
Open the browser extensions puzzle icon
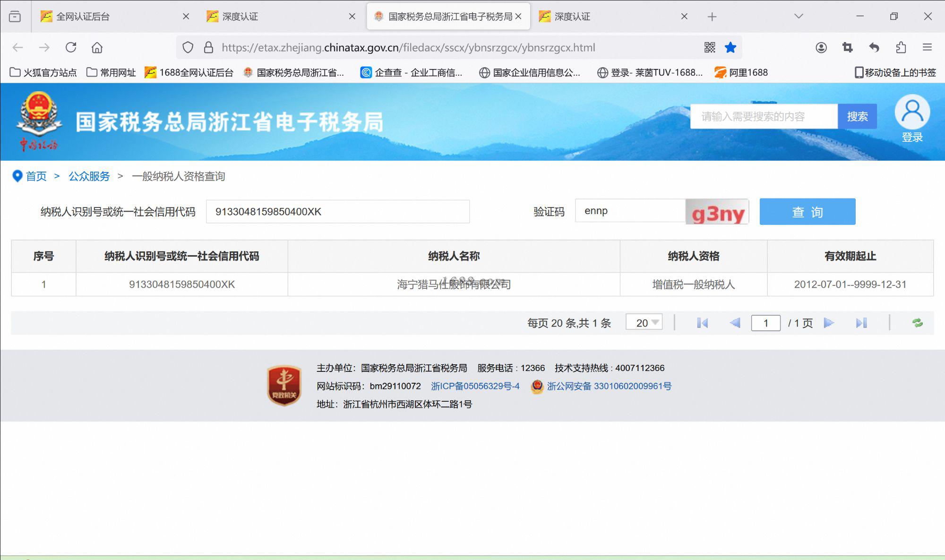click(x=901, y=47)
